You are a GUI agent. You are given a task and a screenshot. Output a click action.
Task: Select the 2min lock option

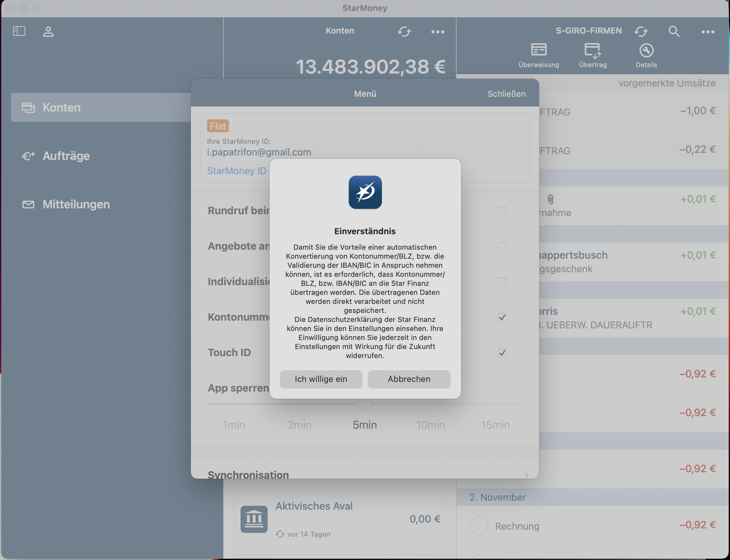click(300, 425)
